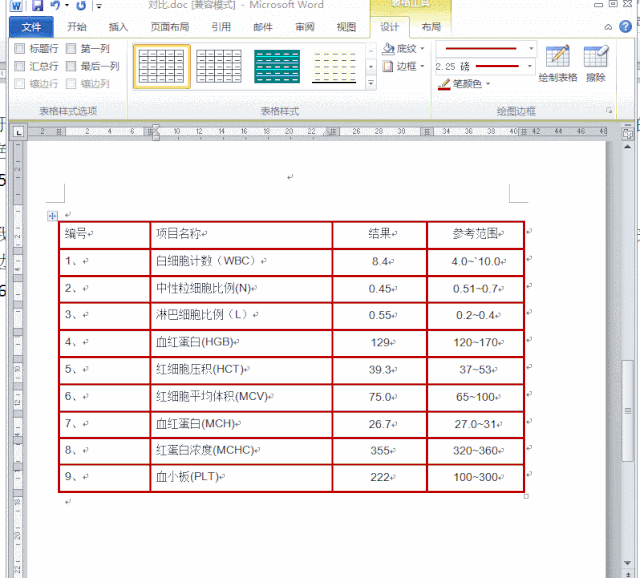Switch to the 开始 tab
The image size is (640, 578).
77,27
